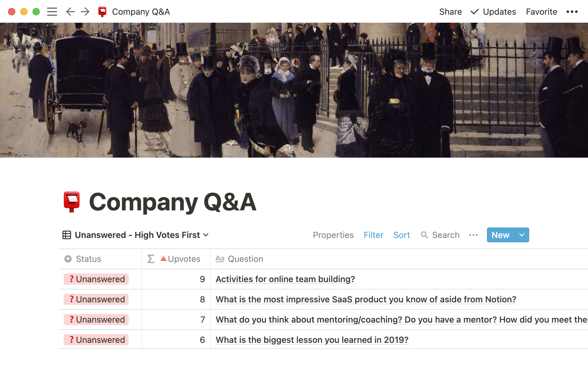Expand the view selector dropdown arrow

207,235
